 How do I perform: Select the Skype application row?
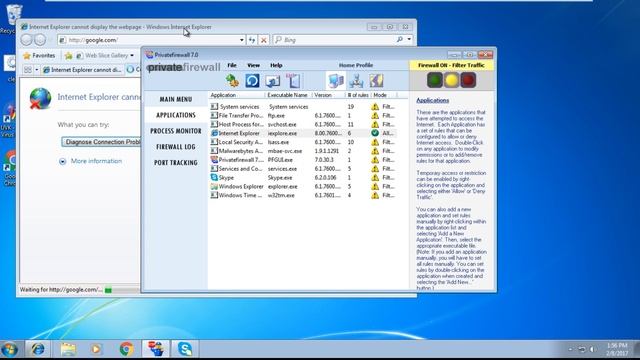coord(303,178)
